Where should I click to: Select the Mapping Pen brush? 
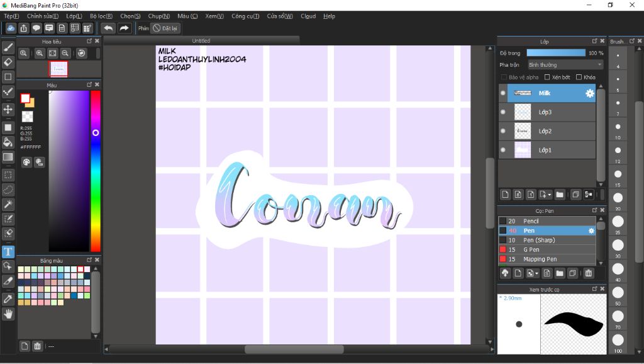547,259
